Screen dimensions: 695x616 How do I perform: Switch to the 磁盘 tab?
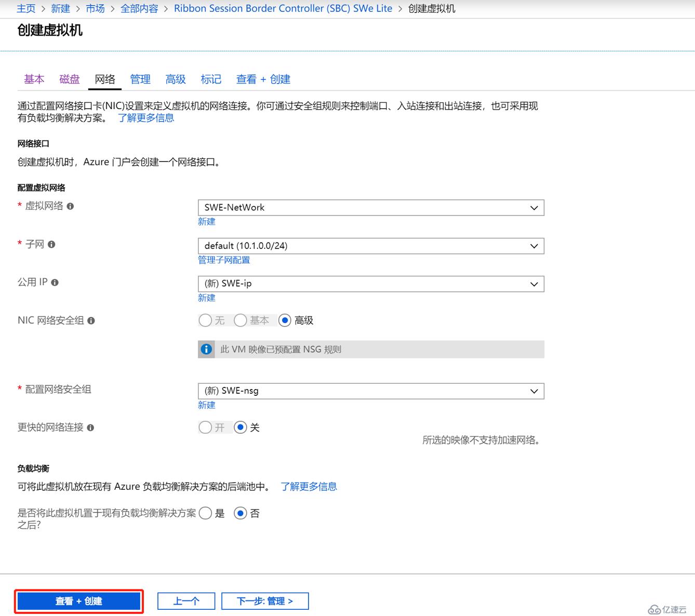[70, 79]
